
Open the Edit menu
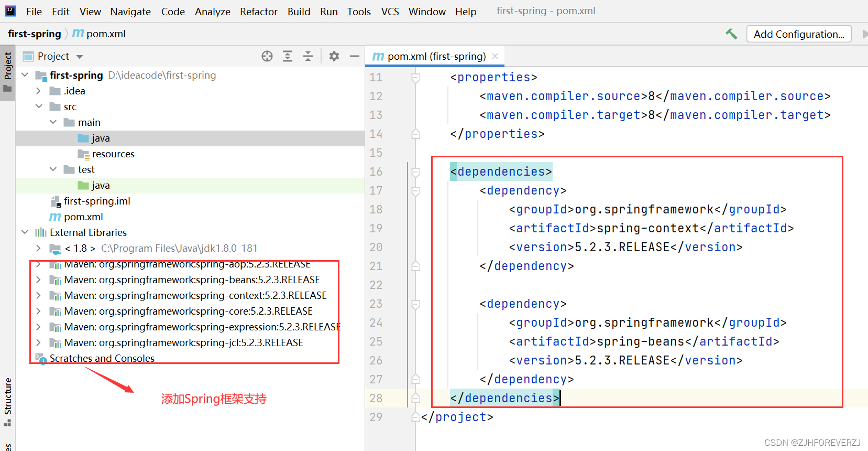[x=61, y=12]
